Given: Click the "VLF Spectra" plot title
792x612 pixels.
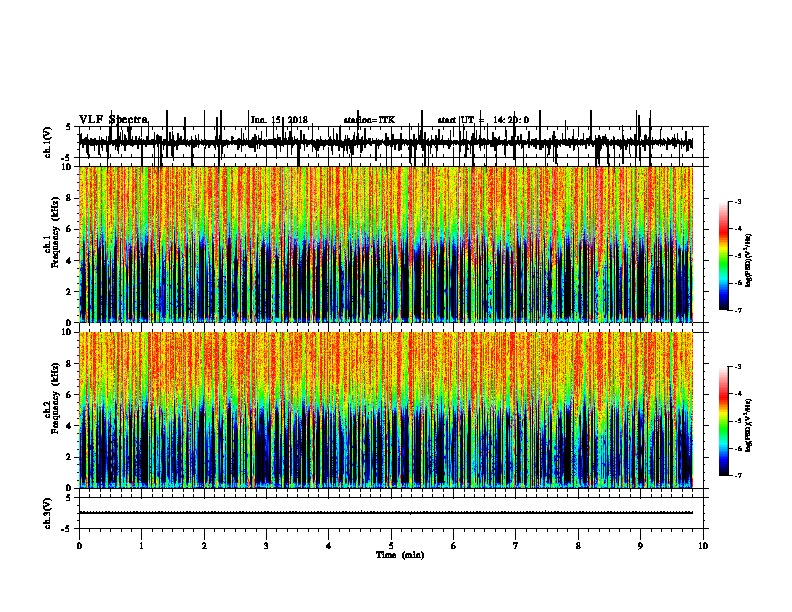Looking at the screenshot, I should [114, 120].
